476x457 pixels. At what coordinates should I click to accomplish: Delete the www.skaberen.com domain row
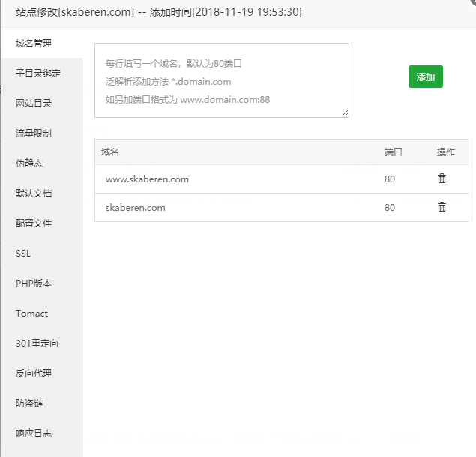pyautogui.click(x=442, y=179)
